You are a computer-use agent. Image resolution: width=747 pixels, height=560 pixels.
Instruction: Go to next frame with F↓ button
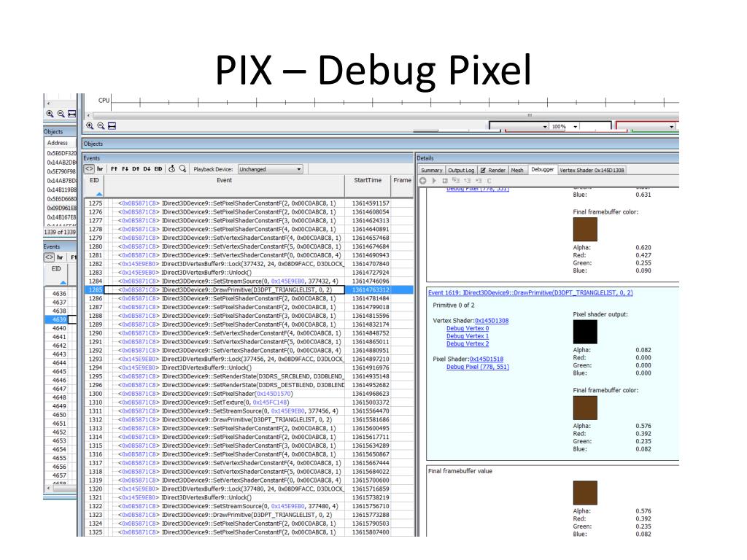click(125, 169)
